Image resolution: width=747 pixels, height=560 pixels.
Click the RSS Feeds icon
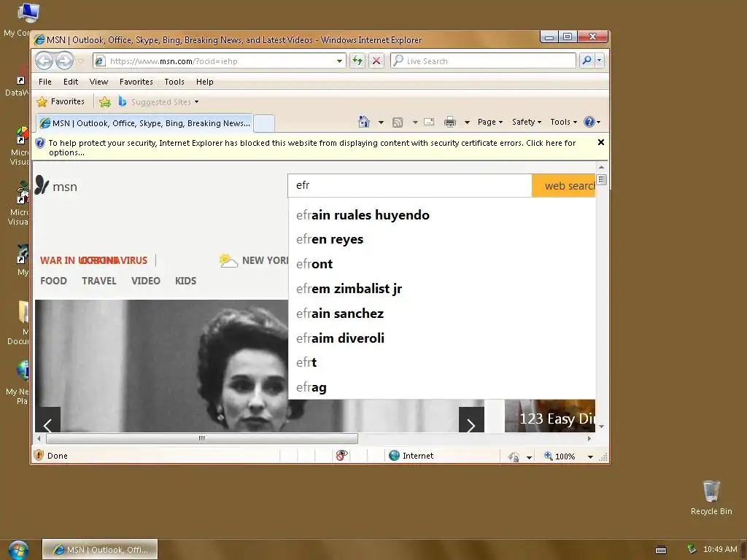(398, 122)
